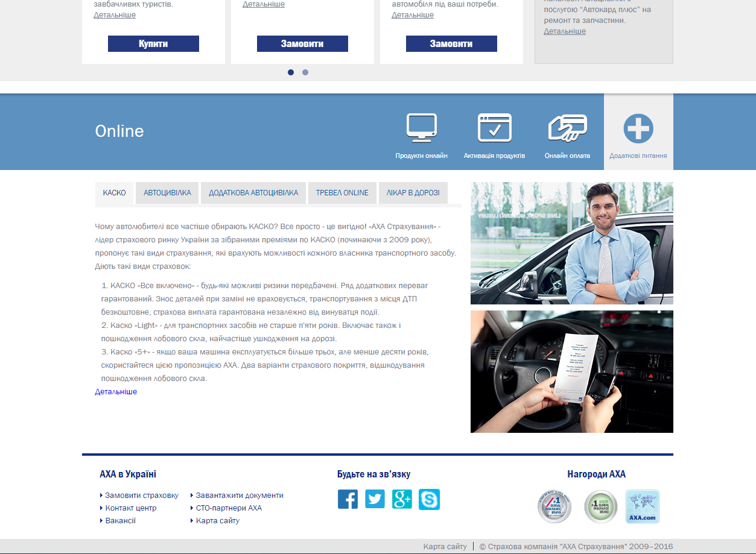Open Детальніше link in the автомобіля під ваші потреби card
The image size is (756, 554).
pyautogui.click(x=413, y=15)
